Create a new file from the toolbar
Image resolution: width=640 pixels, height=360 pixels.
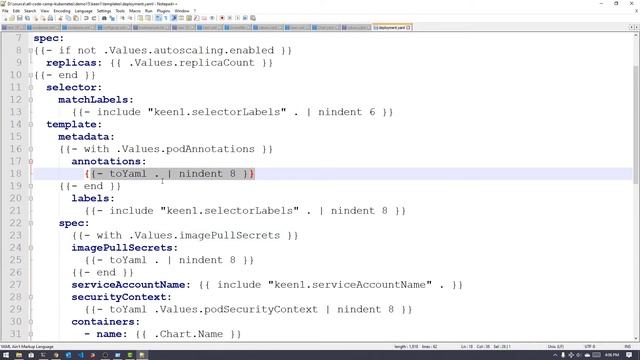[5, 18]
